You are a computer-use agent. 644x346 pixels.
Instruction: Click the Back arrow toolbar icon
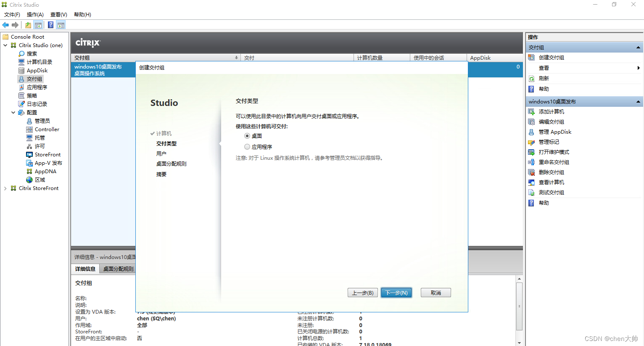(x=5, y=25)
